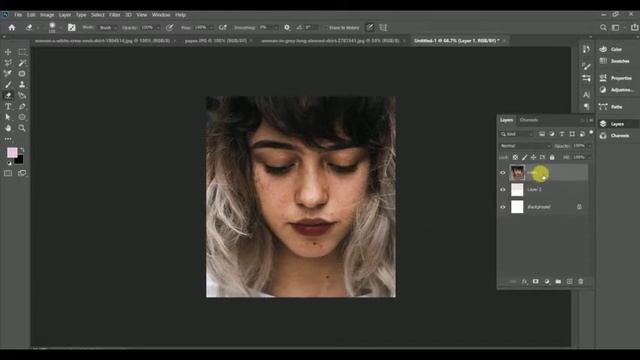Select the Move tool
The width and height of the screenshot is (640, 360).
(x=8, y=52)
